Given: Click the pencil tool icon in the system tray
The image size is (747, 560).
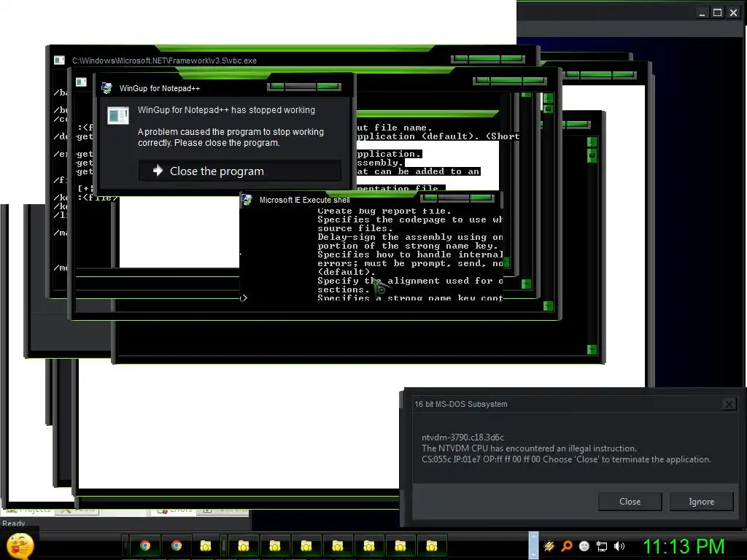Looking at the screenshot, I should coord(549,545).
